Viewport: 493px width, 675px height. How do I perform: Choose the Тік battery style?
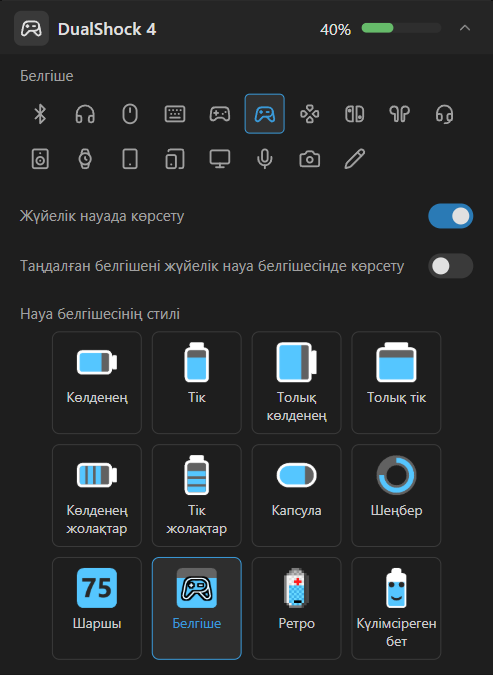(x=197, y=382)
